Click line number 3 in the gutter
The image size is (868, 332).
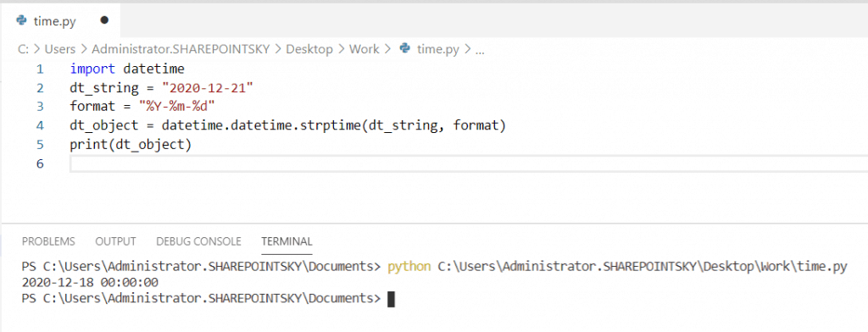click(x=39, y=107)
